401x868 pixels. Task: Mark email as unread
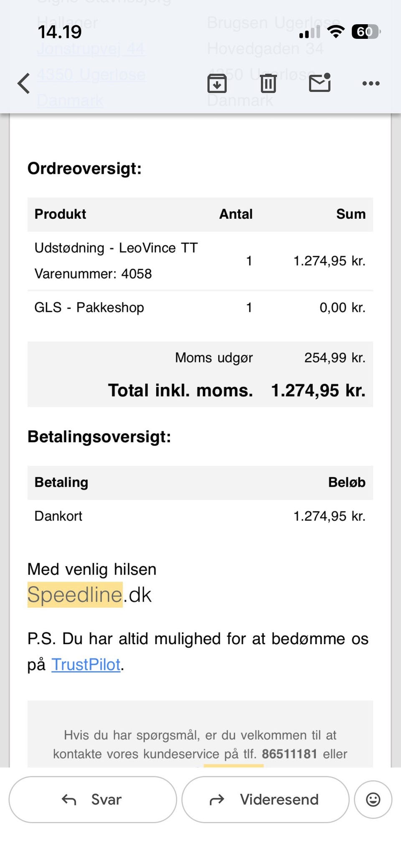(x=320, y=83)
